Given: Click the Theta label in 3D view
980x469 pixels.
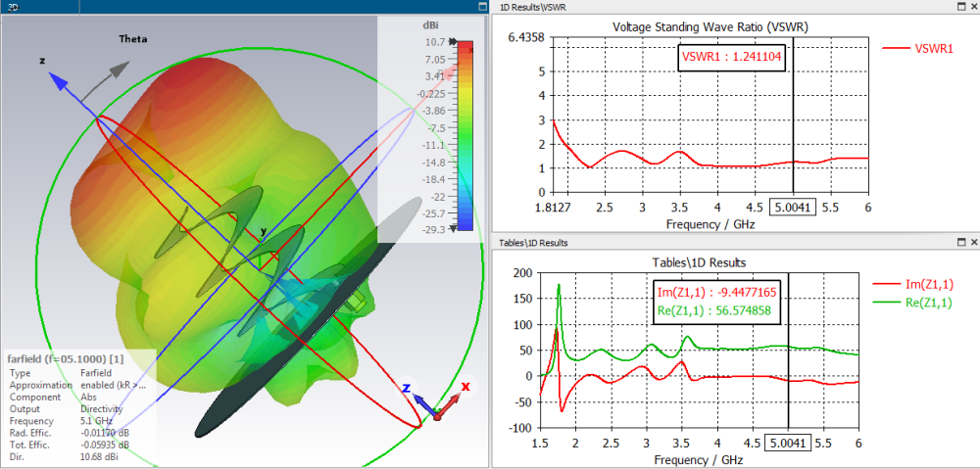Looking at the screenshot, I should click(x=133, y=39).
